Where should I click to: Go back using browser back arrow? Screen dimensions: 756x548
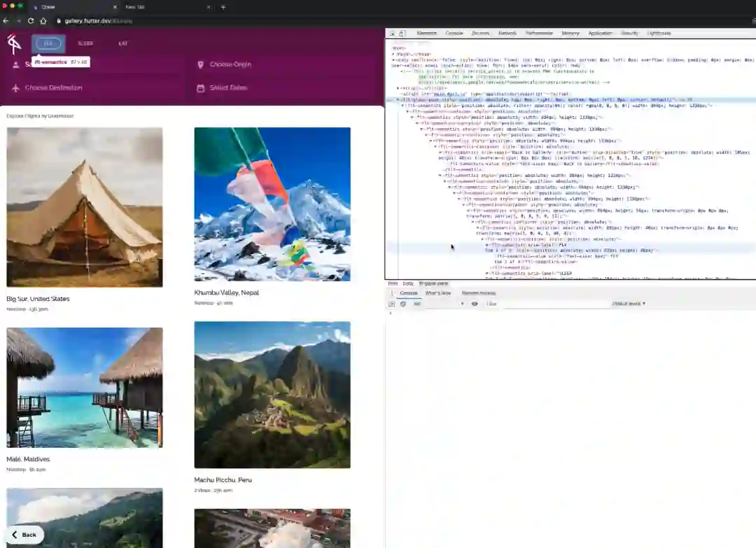[6, 21]
